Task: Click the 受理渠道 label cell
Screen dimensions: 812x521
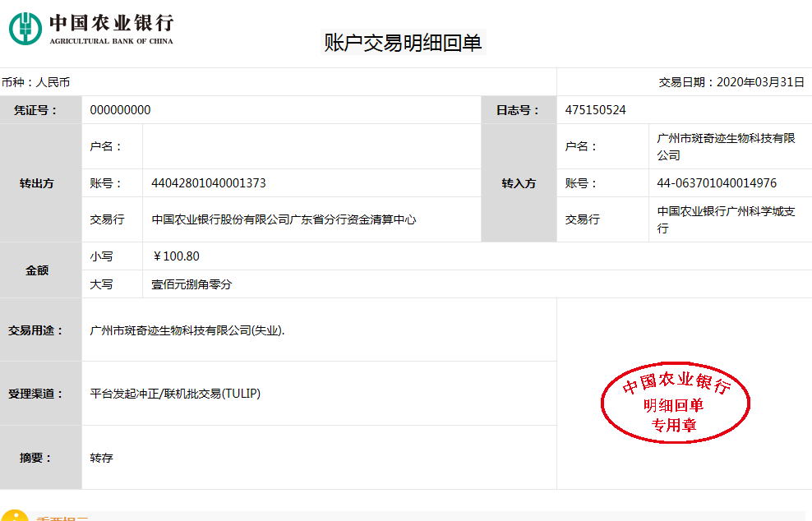Action: 41,394
